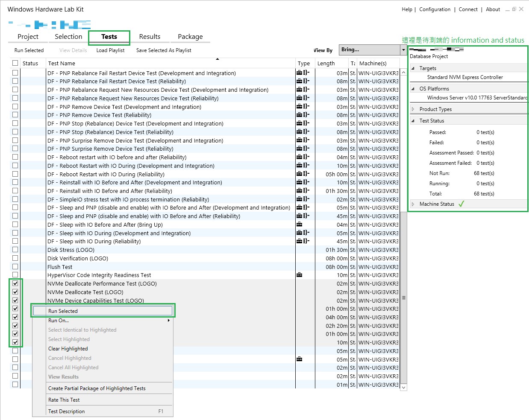The image size is (529, 420).
Task: Click type icon for Sleep and PNP (Reliability) row
Action: 303,216
